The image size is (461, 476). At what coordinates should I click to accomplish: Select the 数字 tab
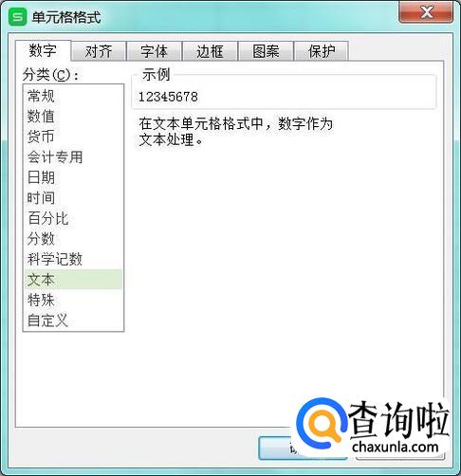[x=43, y=50]
